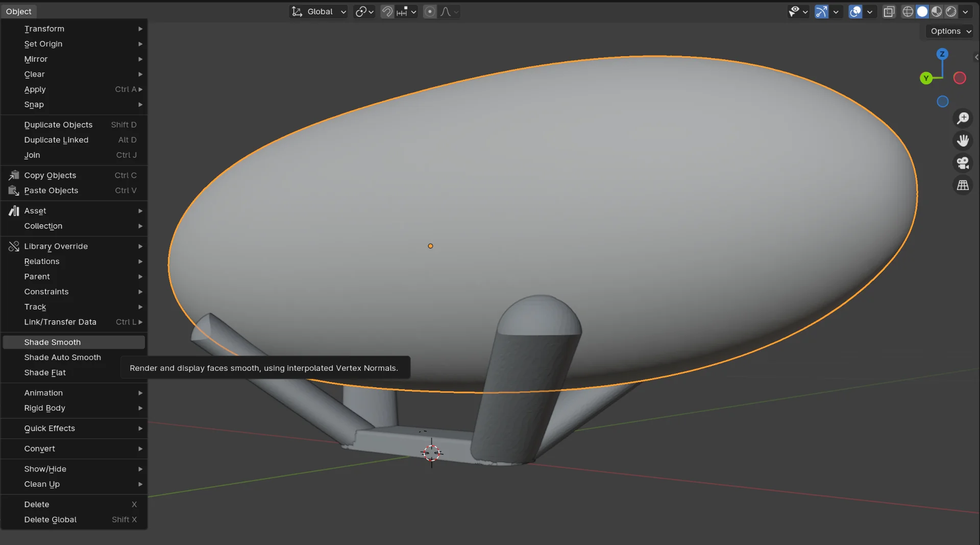The height and width of the screenshot is (545, 980).
Task: Click the Object menu header button
Action: coord(19,11)
